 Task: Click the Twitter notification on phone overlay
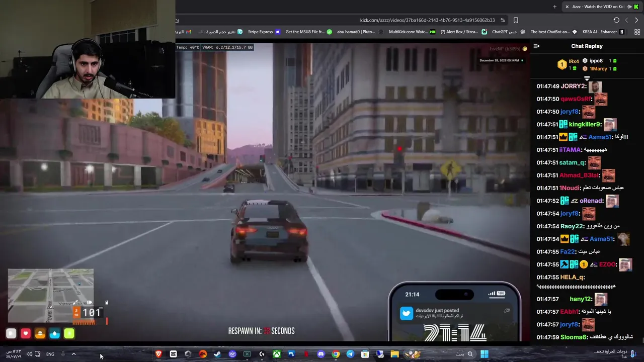[454, 313]
